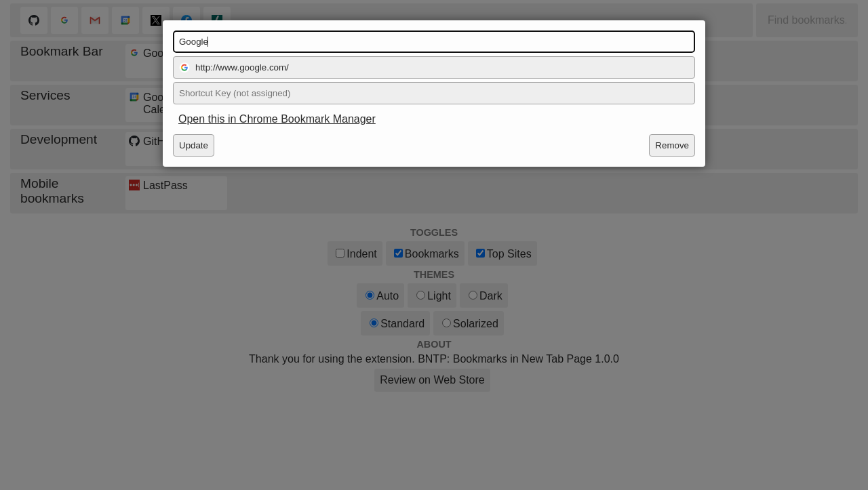The image size is (868, 490).
Task: Open the Google top site icon
Action: point(64,20)
